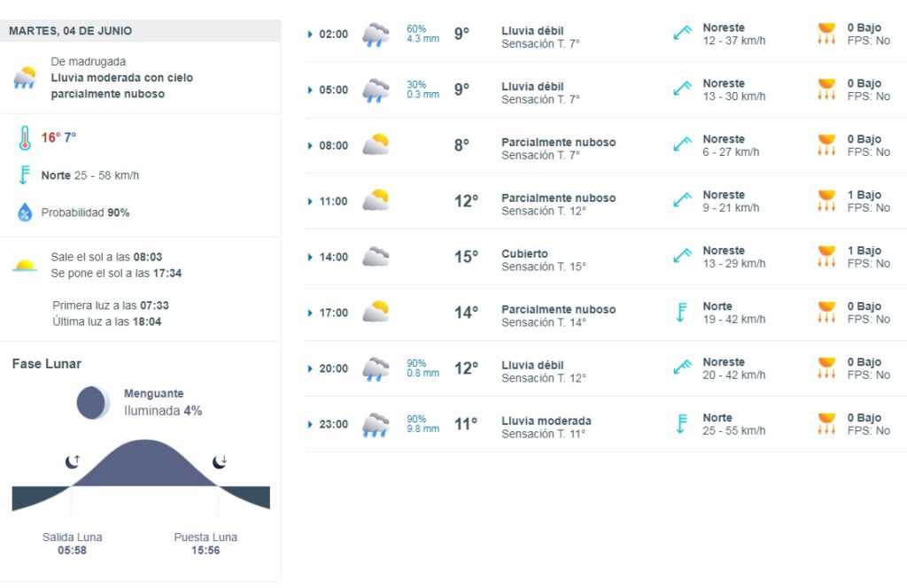
Task: Expand the 14:00 hourly forecast row
Action: (x=310, y=257)
